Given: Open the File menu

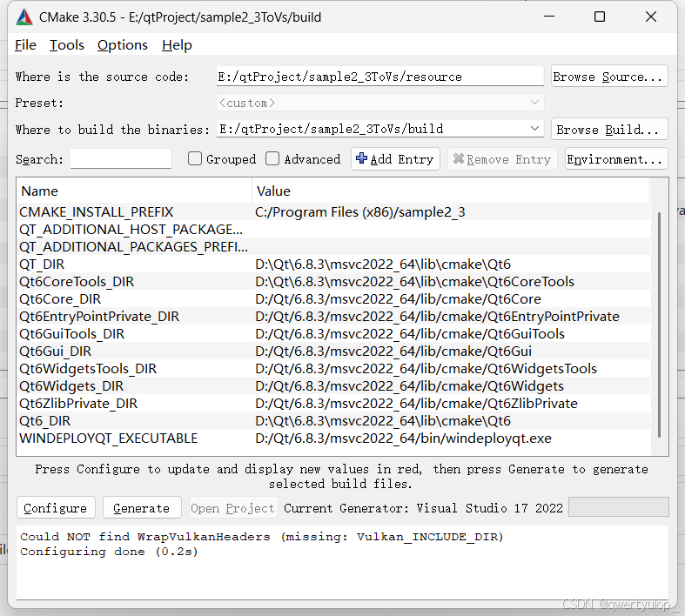Looking at the screenshot, I should (x=25, y=45).
